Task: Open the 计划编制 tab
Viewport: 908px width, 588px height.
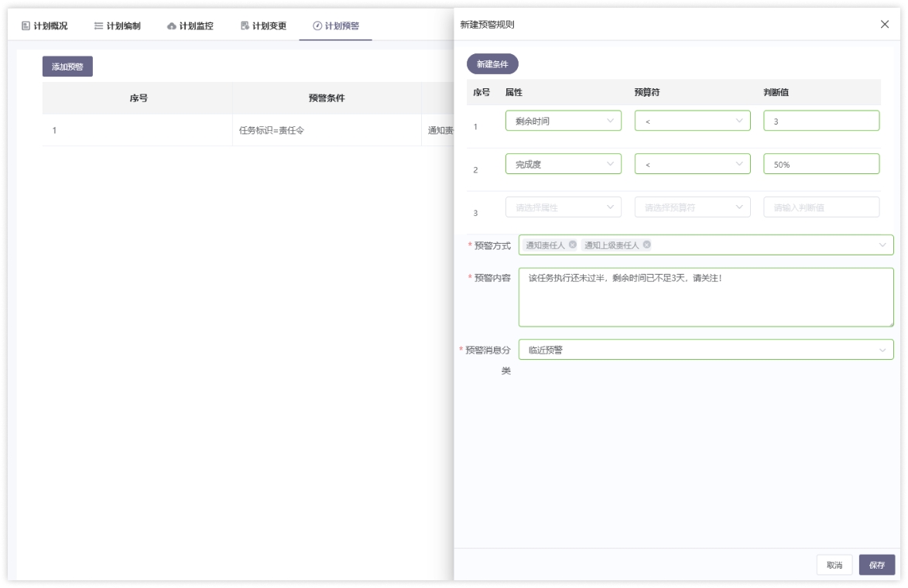Action: pos(117,26)
